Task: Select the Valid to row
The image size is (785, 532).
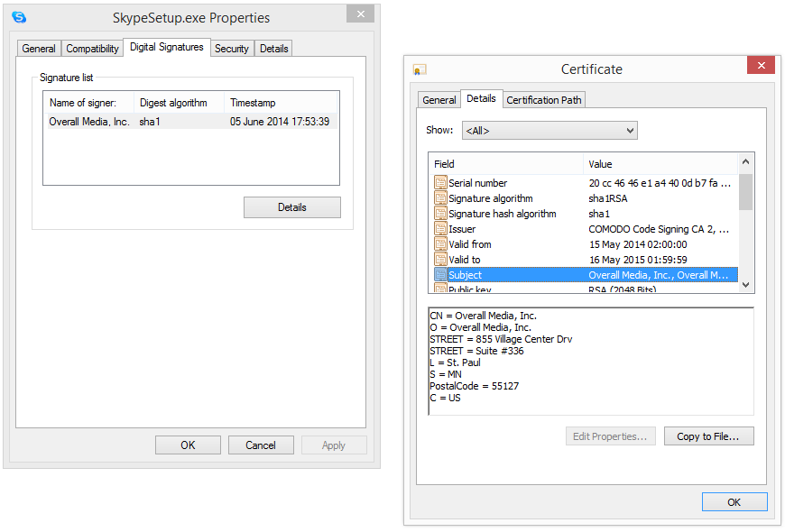Action: [586, 260]
